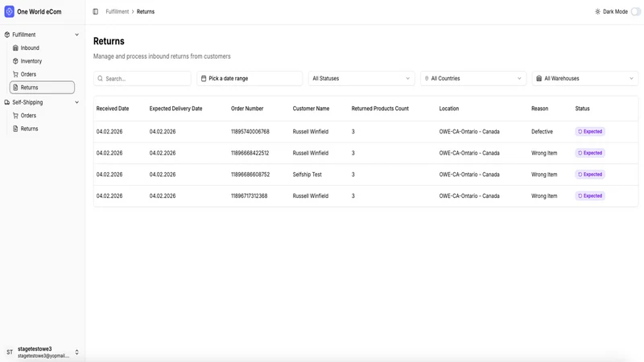
Task: Click the ST user avatar
Action: 10,352
